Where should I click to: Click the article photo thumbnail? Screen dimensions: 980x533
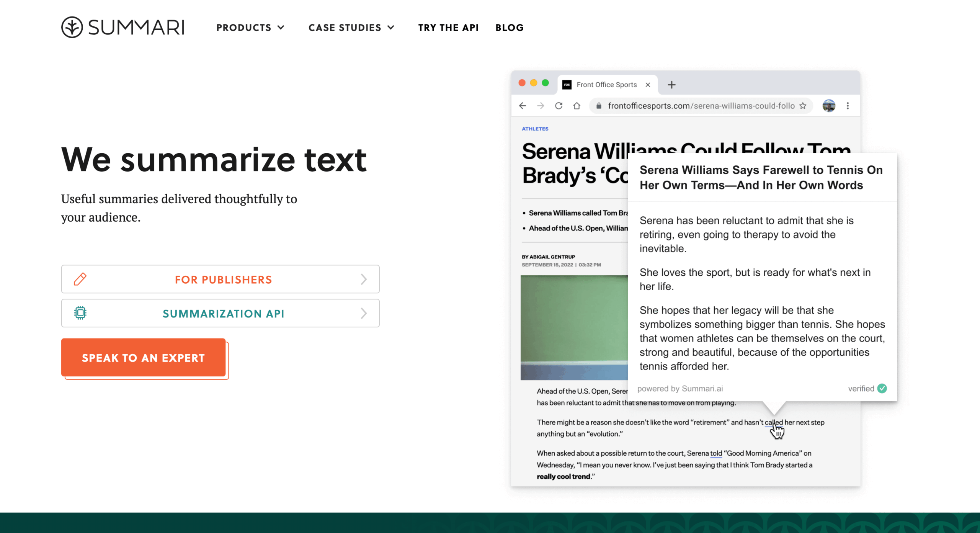[x=574, y=328]
